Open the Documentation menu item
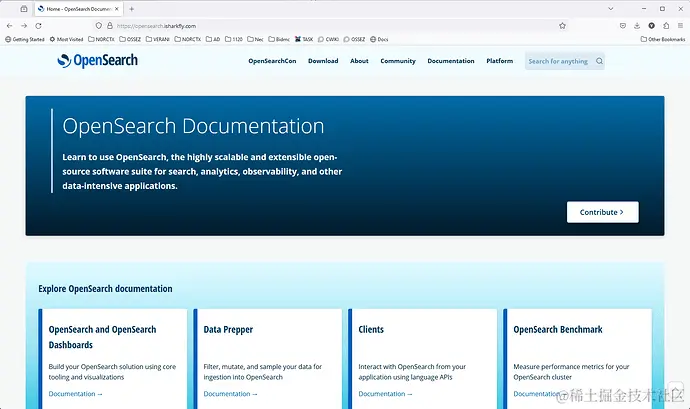Viewport: 690px width, 409px height. pyautogui.click(x=451, y=61)
